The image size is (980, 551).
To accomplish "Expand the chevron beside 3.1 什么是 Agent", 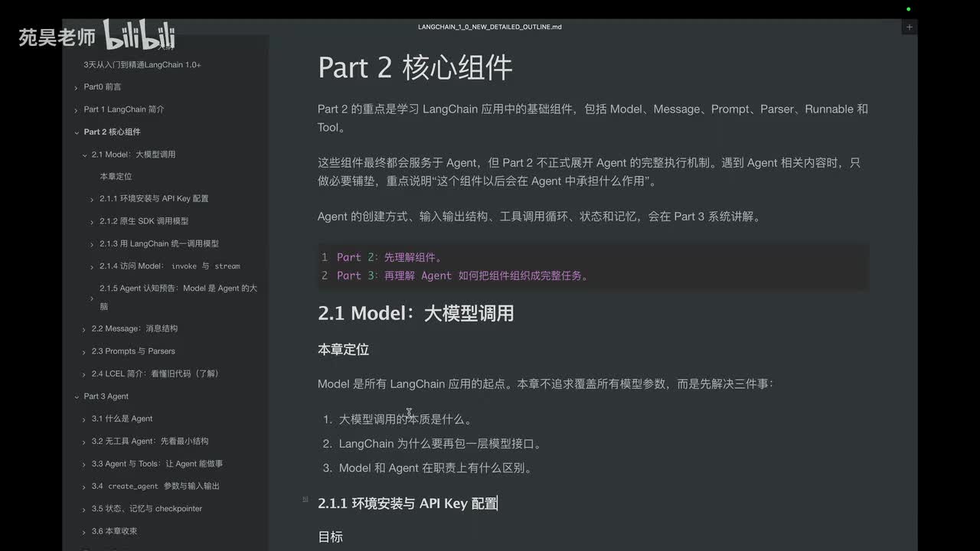I will (84, 419).
